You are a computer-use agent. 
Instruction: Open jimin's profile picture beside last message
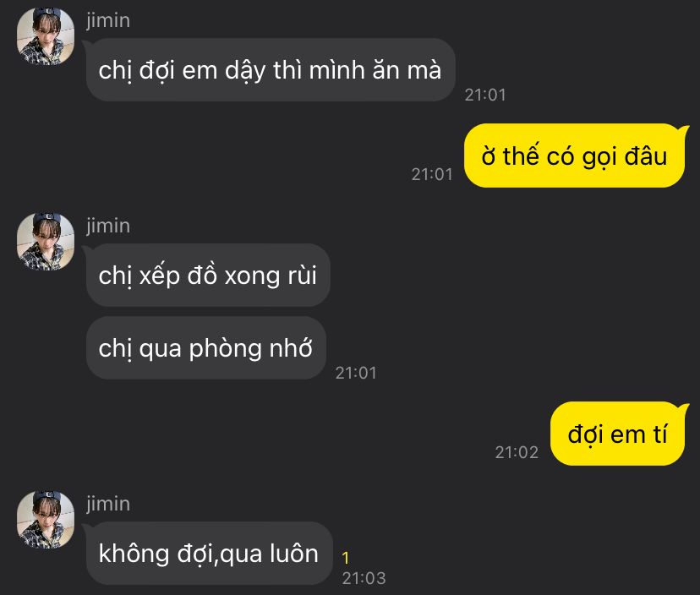tap(46, 520)
